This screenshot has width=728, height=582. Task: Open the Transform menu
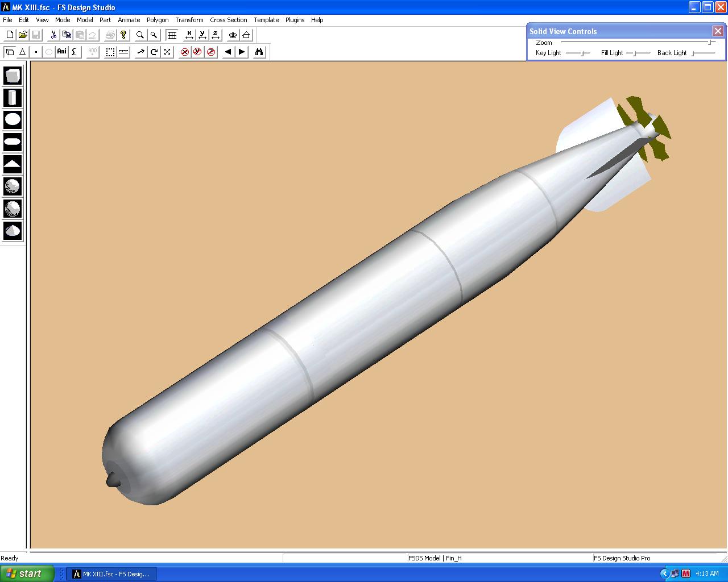coord(189,20)
